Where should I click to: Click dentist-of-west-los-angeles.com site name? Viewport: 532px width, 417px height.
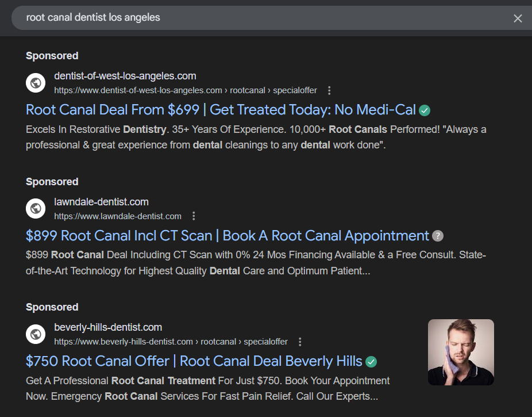pos(125,76)
